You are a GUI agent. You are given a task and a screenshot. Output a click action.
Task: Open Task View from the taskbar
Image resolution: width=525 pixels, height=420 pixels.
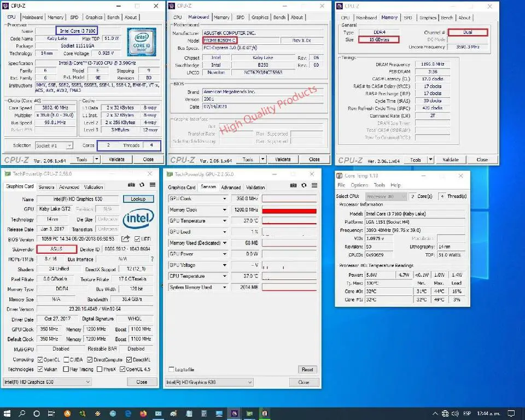[51, 413]
